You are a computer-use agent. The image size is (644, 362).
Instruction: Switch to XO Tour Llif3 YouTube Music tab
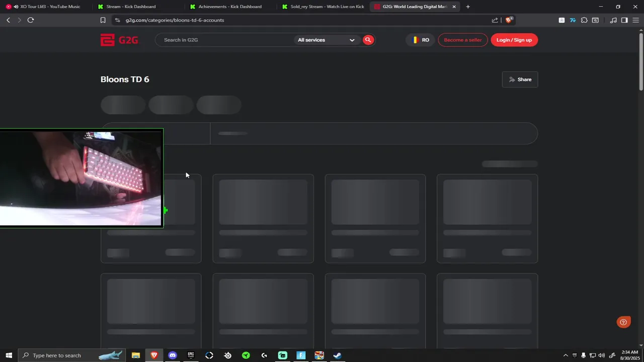pyautogui.click(x=47, y=7)
